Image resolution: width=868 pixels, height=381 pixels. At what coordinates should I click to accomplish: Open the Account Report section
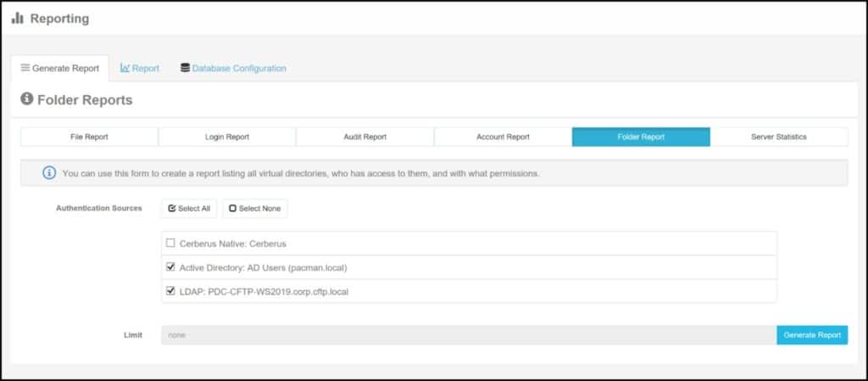503,137
